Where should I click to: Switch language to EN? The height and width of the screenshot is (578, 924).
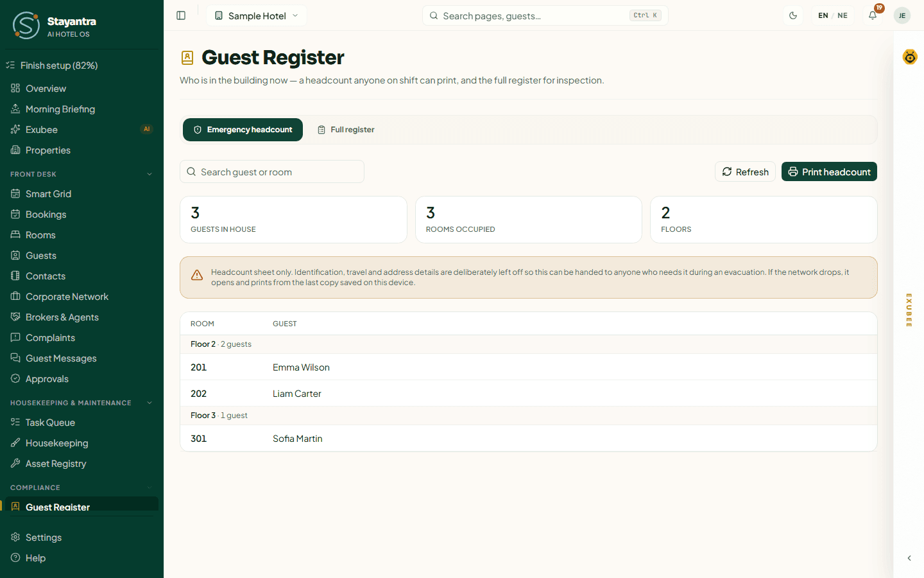(823, 15)
